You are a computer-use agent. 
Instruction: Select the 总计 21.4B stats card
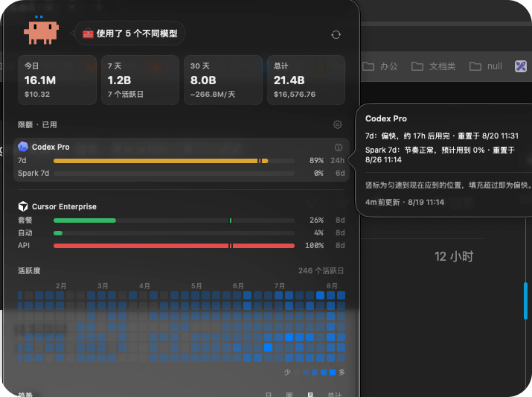[306, 80]
